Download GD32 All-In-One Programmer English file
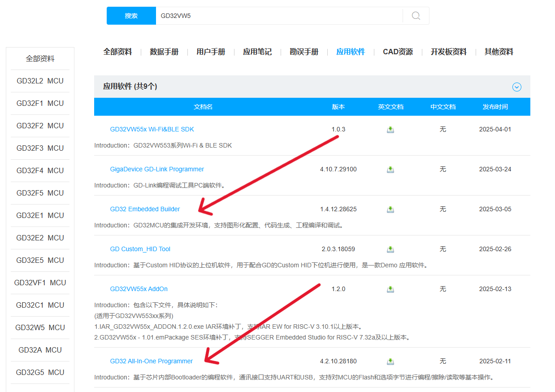The width and height of the screenshot is (555, 392). tap(390, 362)
